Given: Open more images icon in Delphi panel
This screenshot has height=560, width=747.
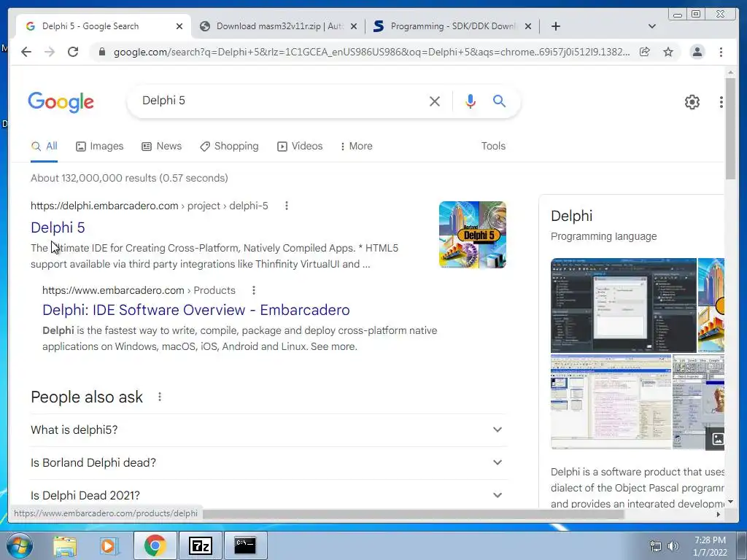Looking at the screenshot, I should (x=717, y=438).
